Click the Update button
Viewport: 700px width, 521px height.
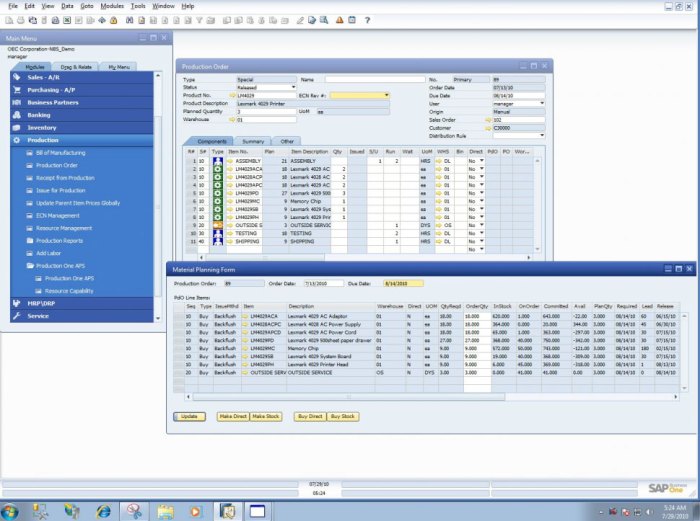point(189,417)
